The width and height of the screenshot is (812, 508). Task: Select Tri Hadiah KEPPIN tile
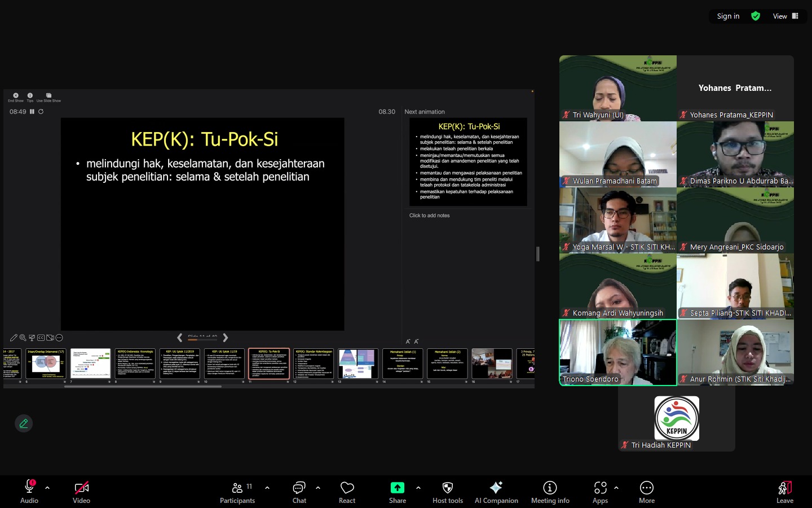point(677,418)
